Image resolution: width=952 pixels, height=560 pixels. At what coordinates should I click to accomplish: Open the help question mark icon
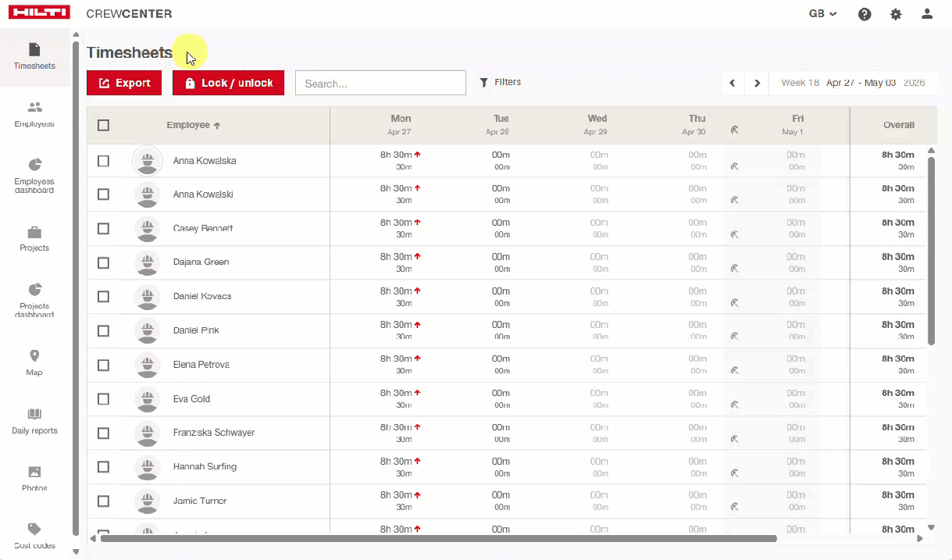coord(865,14)
